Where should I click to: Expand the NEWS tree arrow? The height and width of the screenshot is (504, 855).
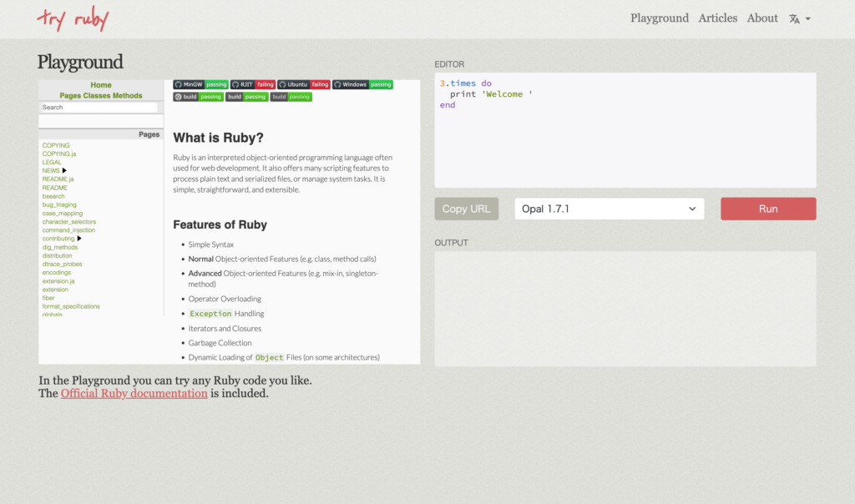[65, 171]
